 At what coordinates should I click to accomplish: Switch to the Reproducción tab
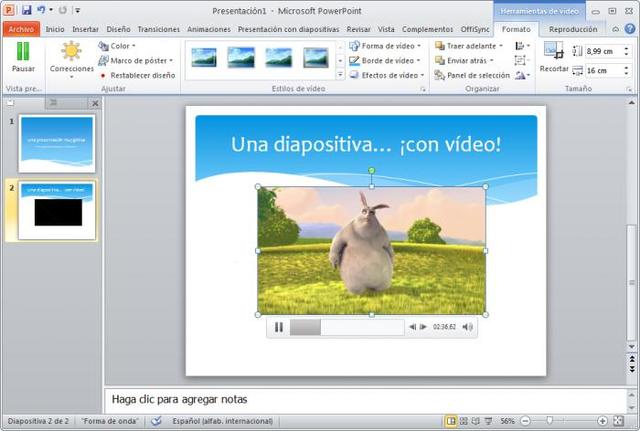pos(573,29)
